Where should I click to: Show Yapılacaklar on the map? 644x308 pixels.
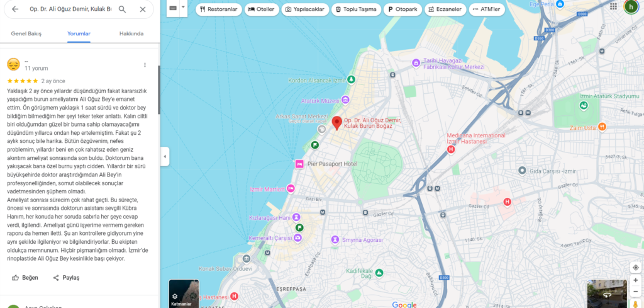point(305,9)
